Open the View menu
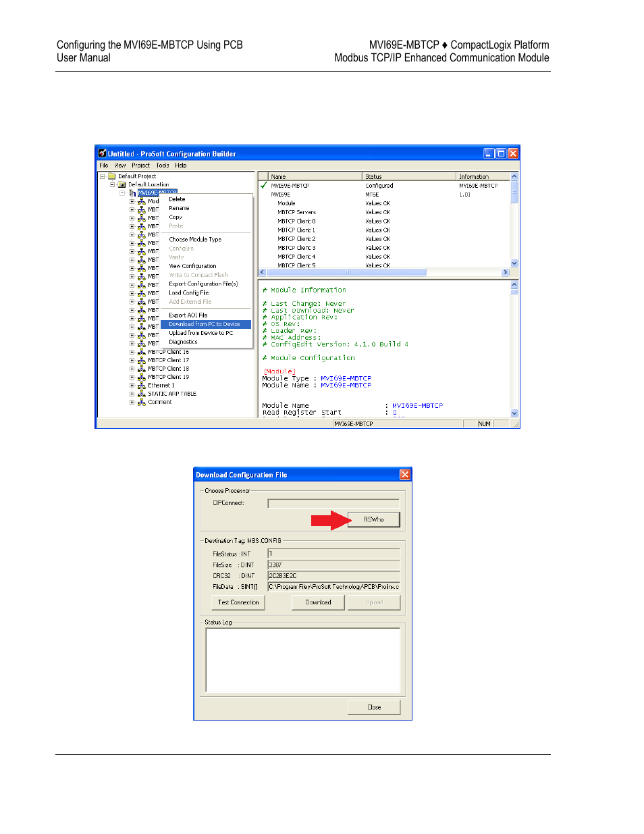This screenshot has width=644, height=834. tap(120, 165)
